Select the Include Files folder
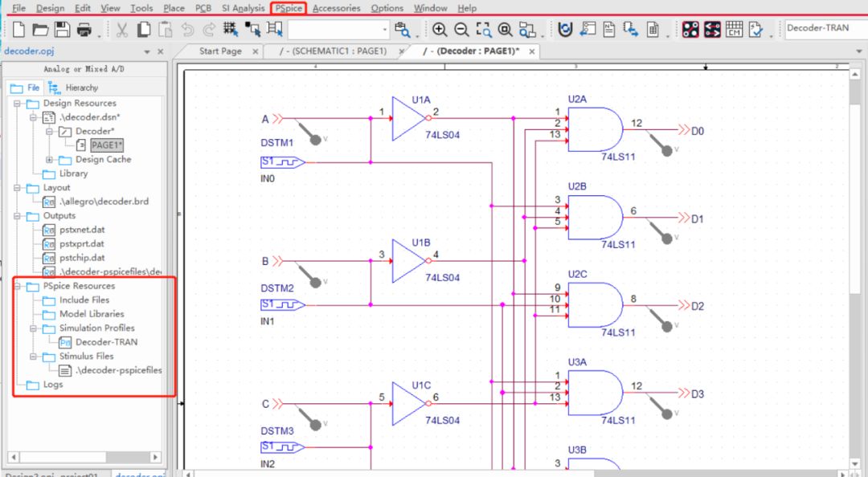The width and height of the screenshot is (868, 477). point(84,300)
